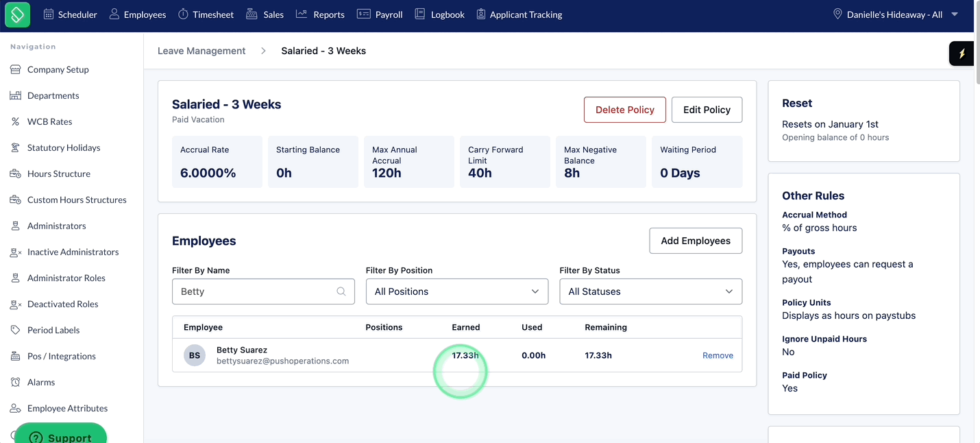This screenshot has height=443, width=980.
Task: Click the green Support button
Action: 60,433
